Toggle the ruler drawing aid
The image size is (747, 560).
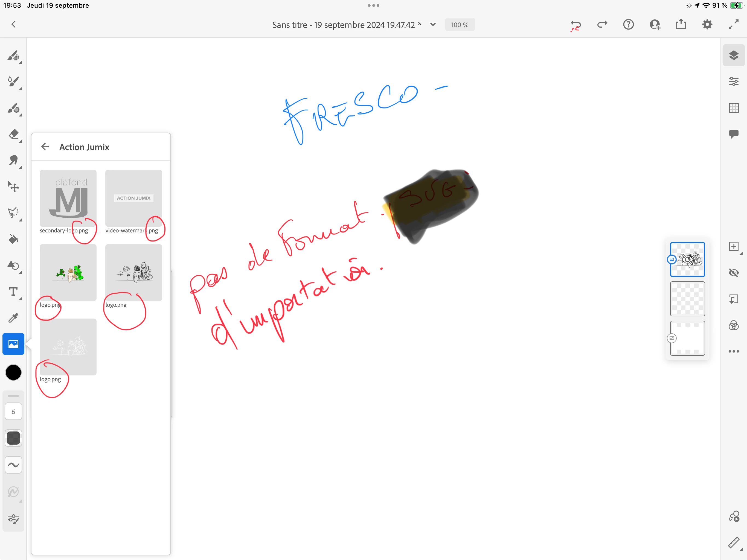click(734, 542)
